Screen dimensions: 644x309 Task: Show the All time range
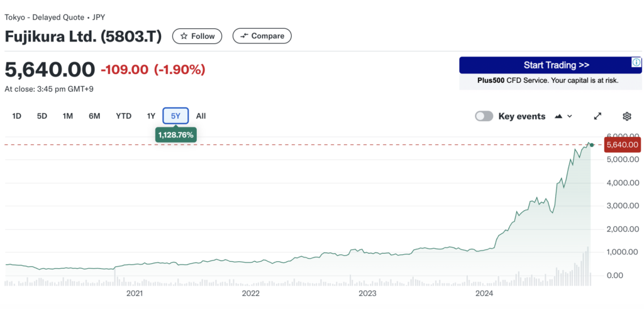point(201,116)
